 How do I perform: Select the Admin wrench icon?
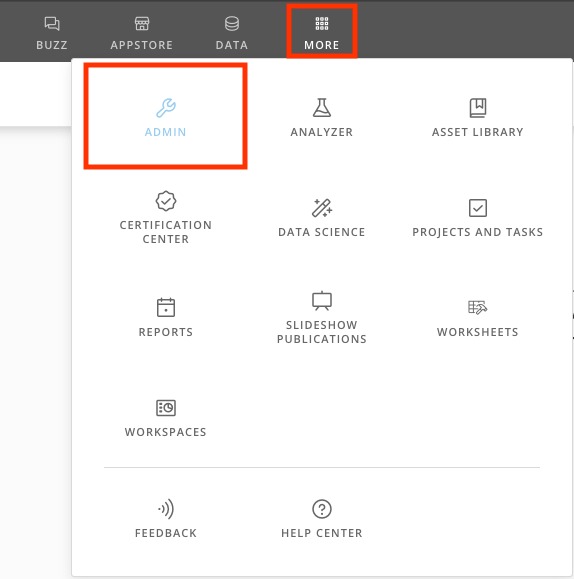click(x=166, y=108)
